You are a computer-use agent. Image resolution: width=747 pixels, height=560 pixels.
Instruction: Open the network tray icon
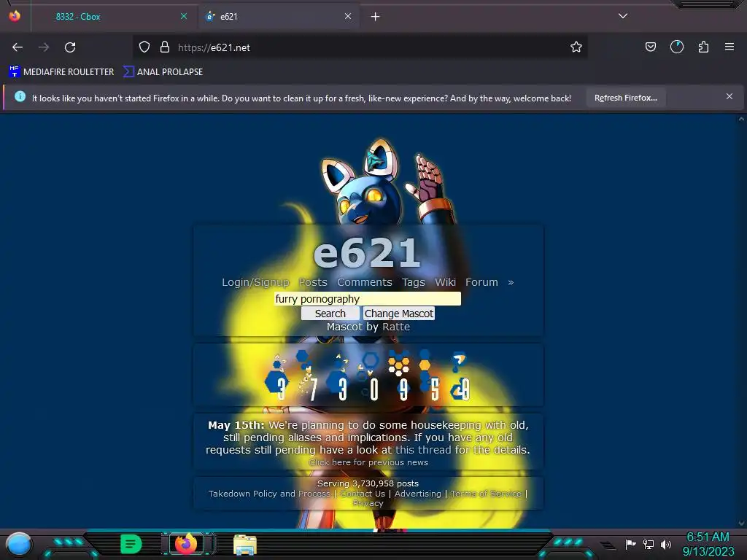(x=649, y=544)
